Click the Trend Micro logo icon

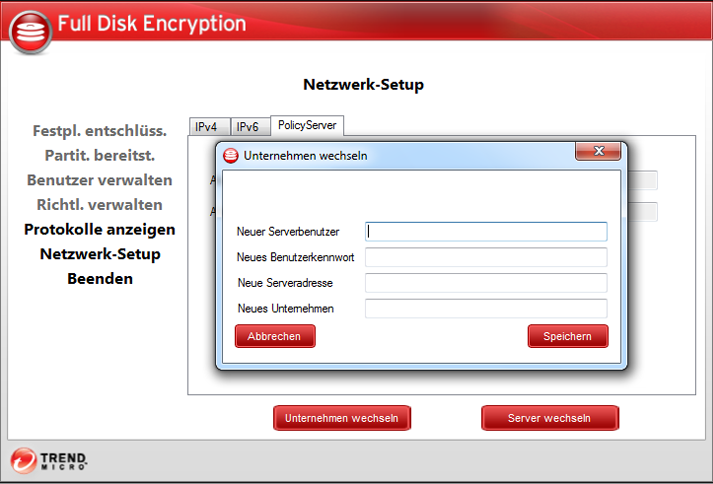(25, 461)
